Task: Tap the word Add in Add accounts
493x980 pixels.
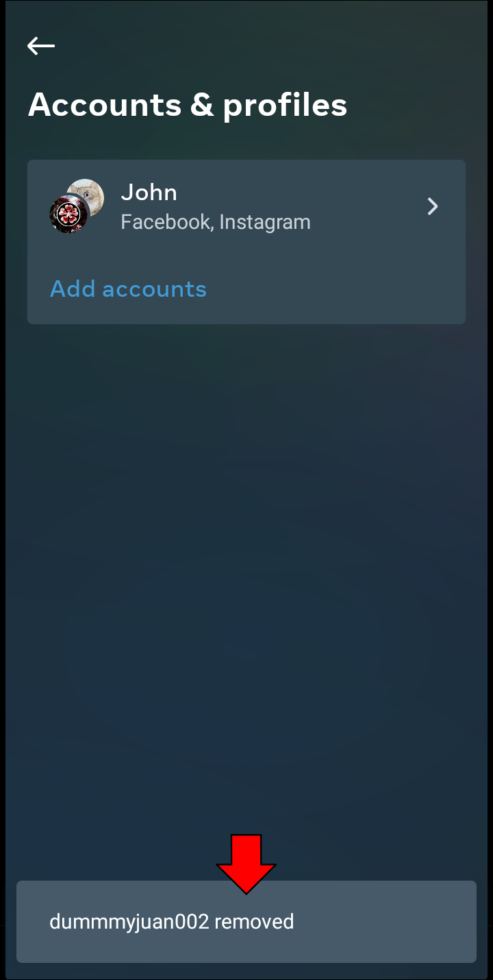Action: pyautogui.click(x=73, y=289)
